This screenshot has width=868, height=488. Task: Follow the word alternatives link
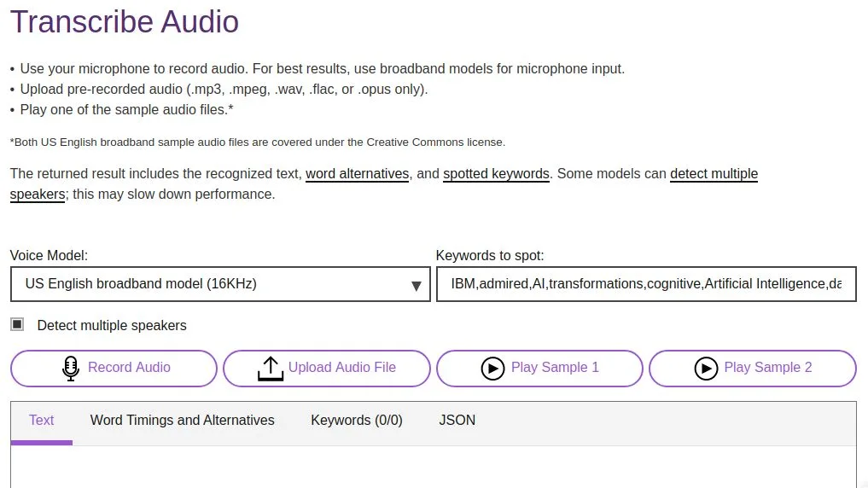click(357, 174)
